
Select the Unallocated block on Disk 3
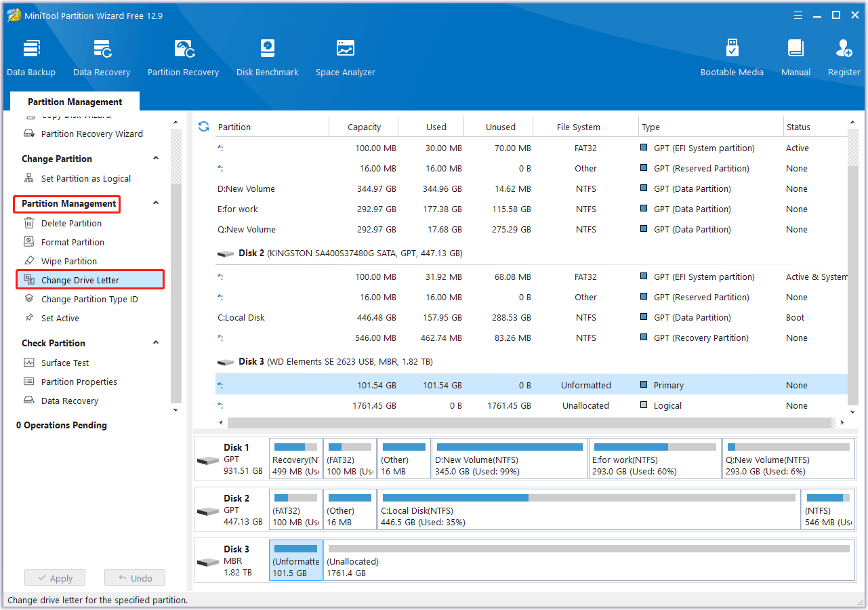pos(588,561)
